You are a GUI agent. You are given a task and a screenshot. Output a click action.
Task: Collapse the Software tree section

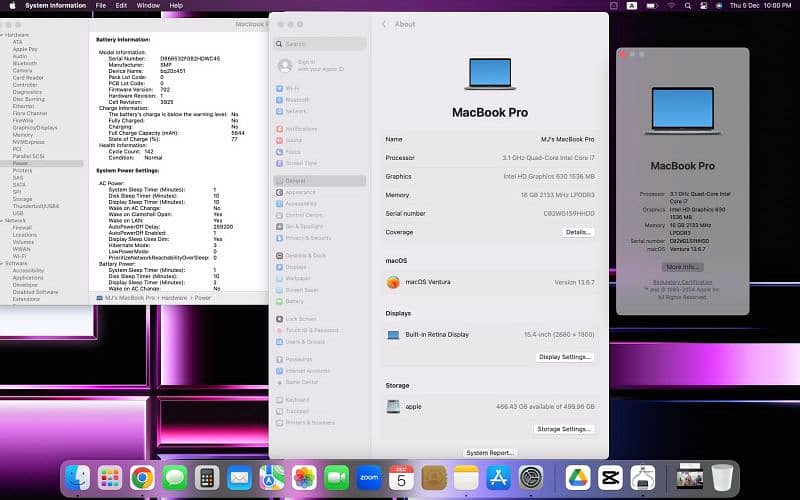(3, 263)
